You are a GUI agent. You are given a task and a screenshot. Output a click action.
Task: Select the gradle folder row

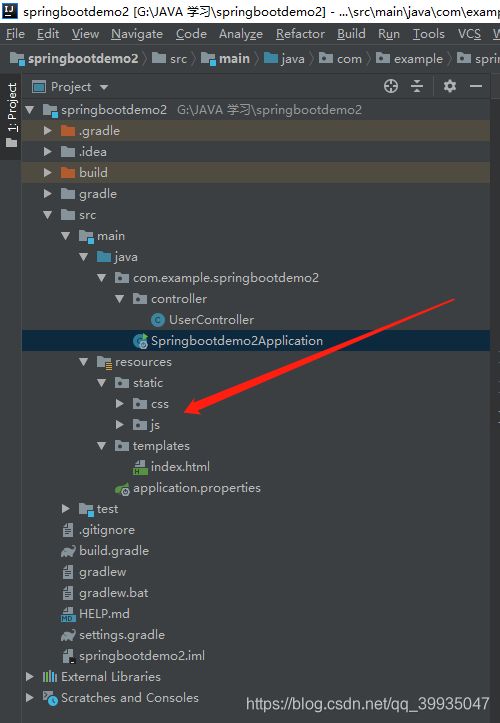tap(256, 194)
